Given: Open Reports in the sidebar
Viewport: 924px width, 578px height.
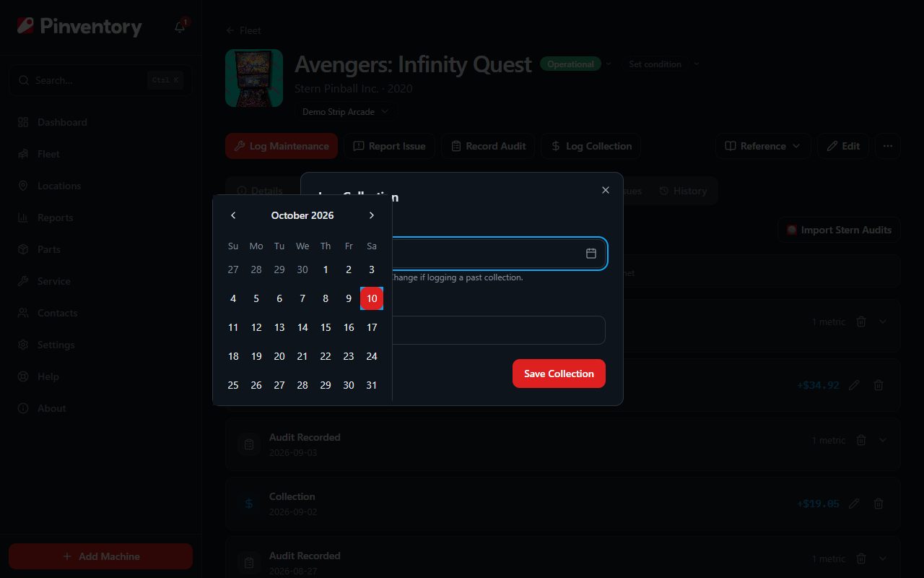Looking at the screenshot, I should (x=100, y=217).
